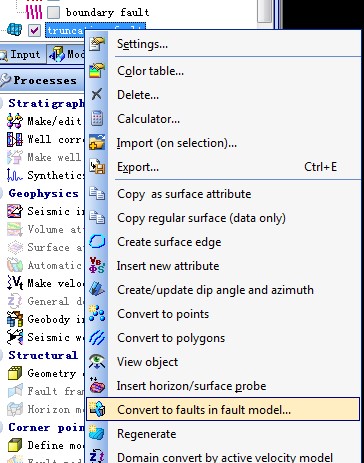Click the Insert new attribute icon
This screenshot has height=463, width=364.
click(x=97, y=266)
